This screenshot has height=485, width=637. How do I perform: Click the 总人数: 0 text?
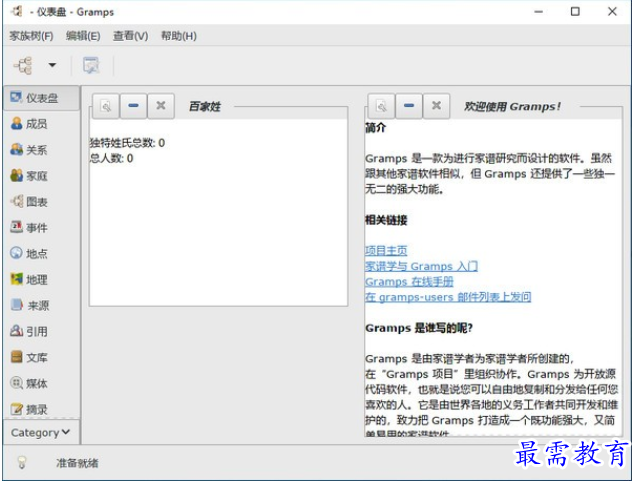[111, 158]
